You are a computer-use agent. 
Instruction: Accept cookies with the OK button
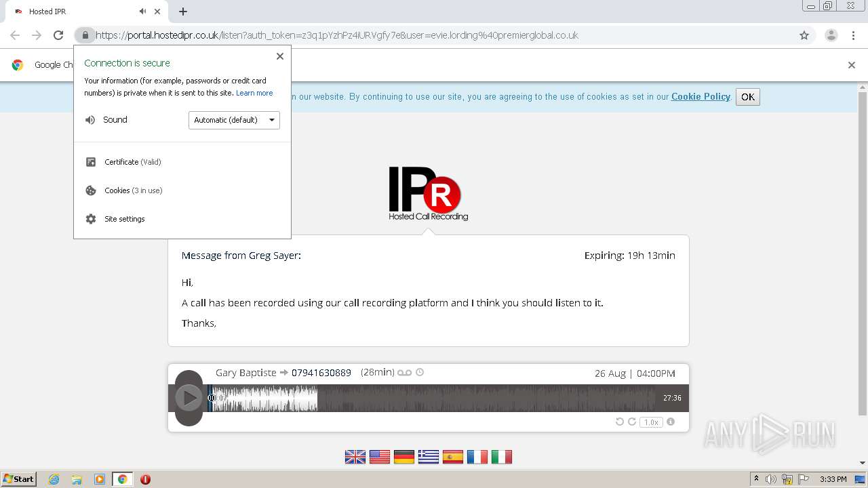coord(748,97)
